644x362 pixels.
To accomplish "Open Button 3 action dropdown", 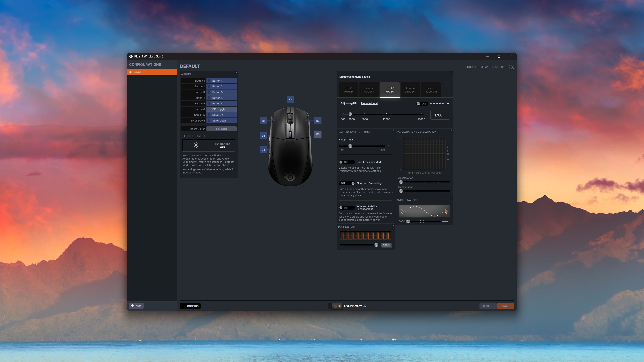I will 222,92.
